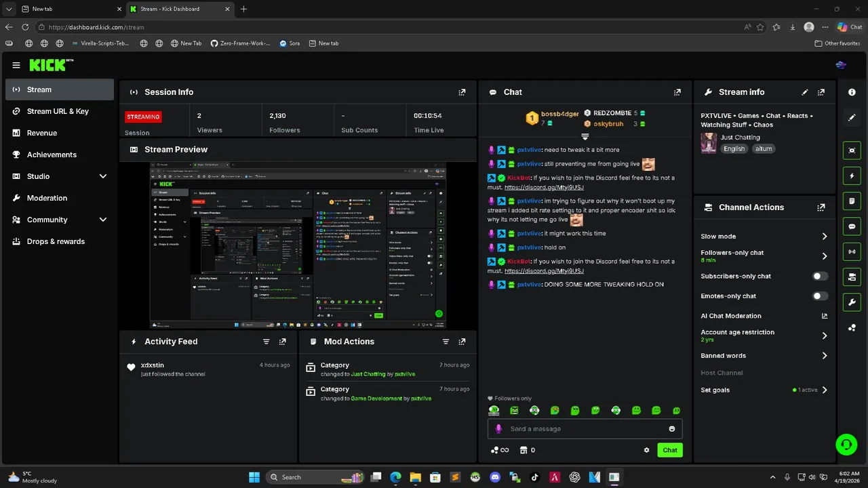Toggle the document note icon in right sidebar

[852, 201]
